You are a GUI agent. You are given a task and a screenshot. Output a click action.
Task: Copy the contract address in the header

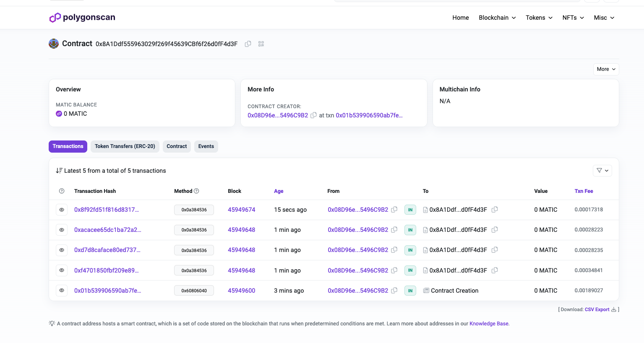248,44
